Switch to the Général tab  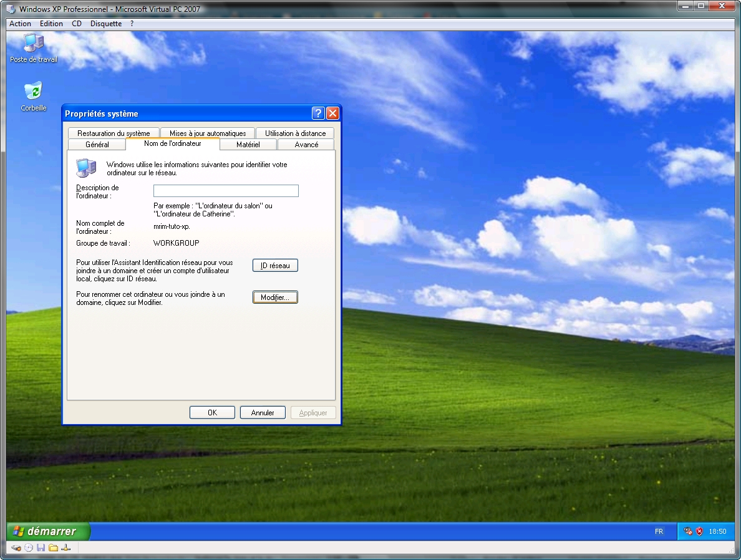(x=97, y=145)
